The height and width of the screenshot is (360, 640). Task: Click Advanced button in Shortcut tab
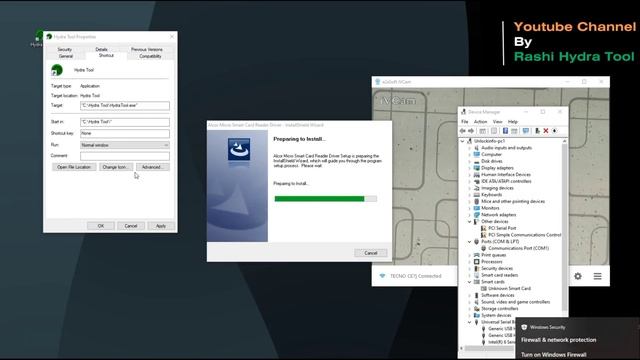point(153,167)
